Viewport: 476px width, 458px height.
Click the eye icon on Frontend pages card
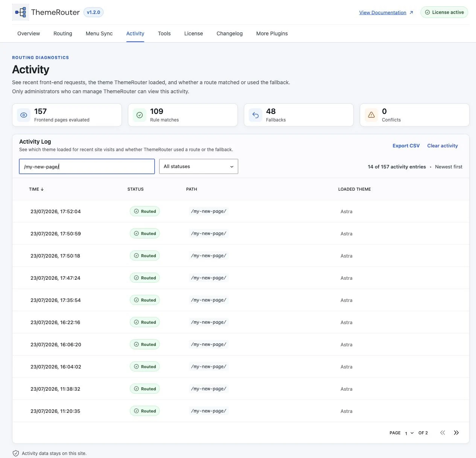click(24, 115)
